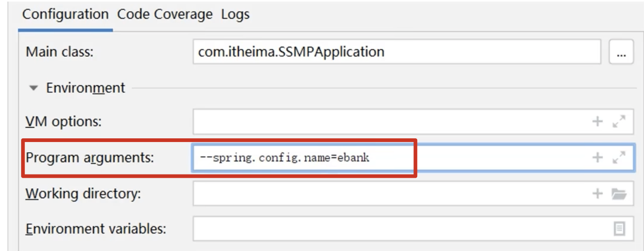The height and width of the screenshot is (251, 644).
Task: Click the Environment variables field
Action: pyautogui.click(x=413, y=229)
